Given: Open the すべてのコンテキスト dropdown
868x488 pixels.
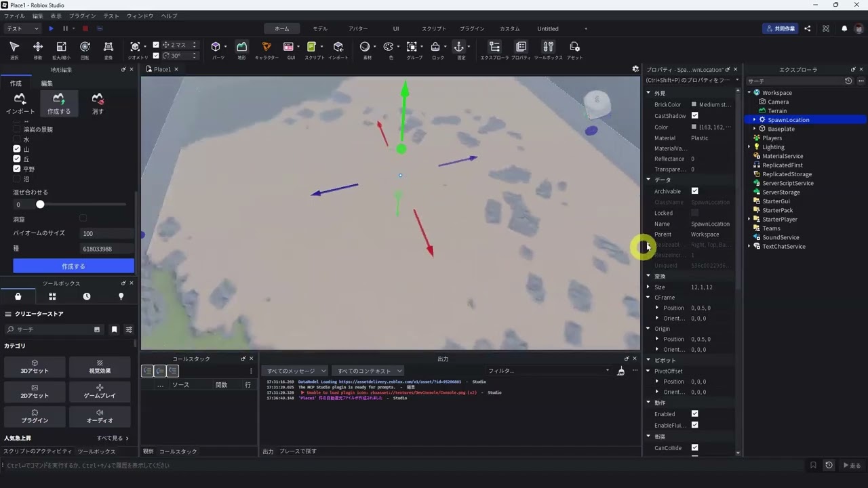Looking at the screenshot, I should 367,371.
